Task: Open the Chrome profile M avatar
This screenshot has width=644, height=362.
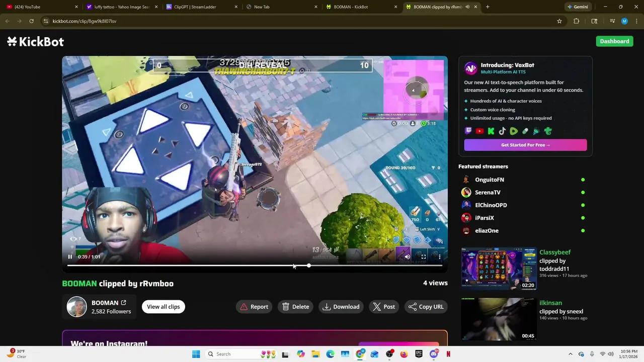Action: tap(624, 21)
